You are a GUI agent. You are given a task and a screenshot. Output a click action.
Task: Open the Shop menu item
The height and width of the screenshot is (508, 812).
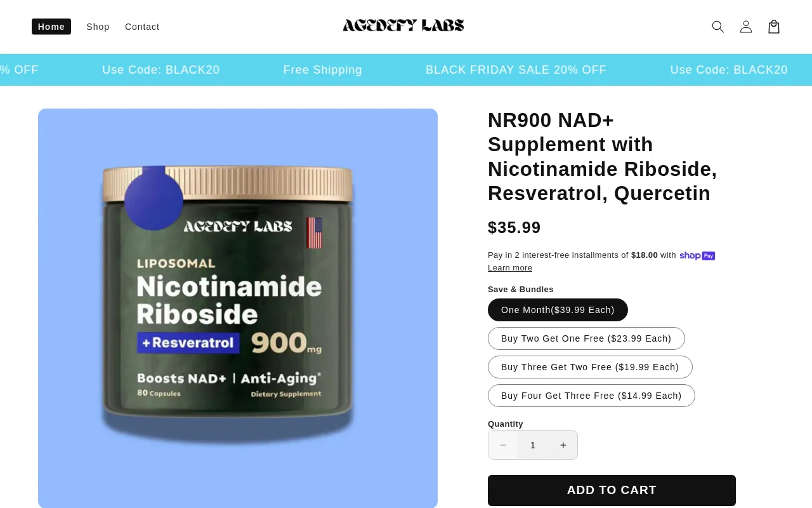(x=98, y=27)
